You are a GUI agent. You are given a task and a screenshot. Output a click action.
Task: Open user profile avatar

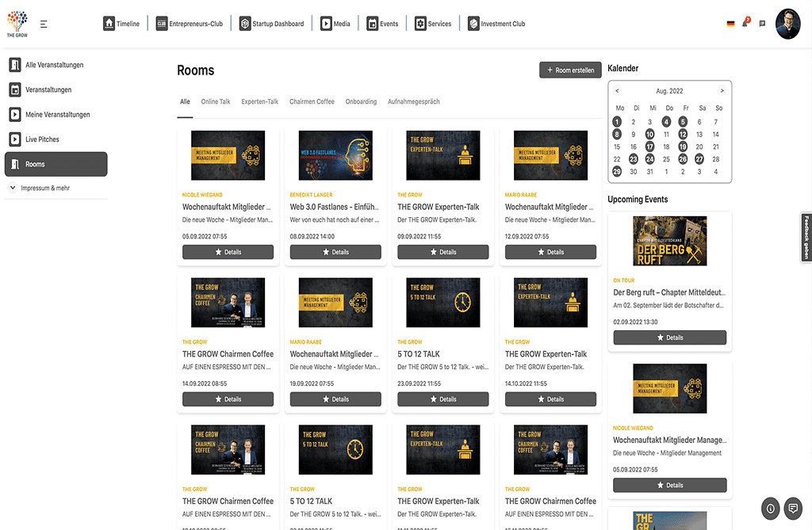787,24
